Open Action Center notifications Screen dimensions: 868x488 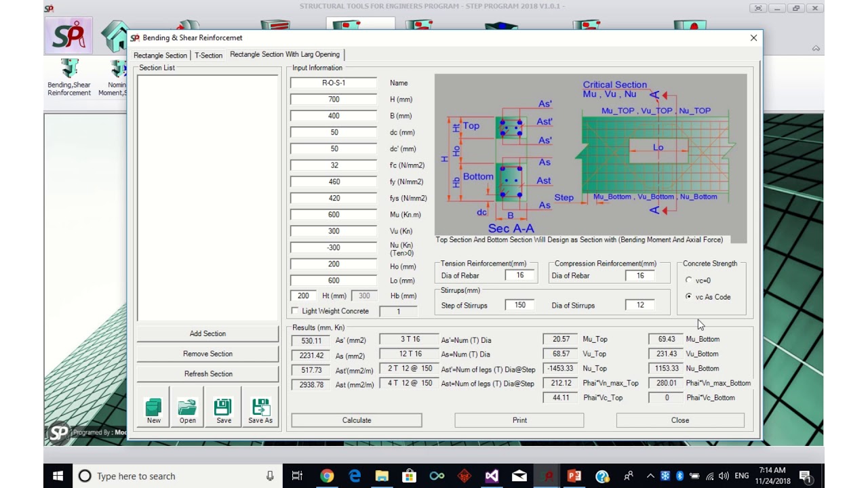805,476
